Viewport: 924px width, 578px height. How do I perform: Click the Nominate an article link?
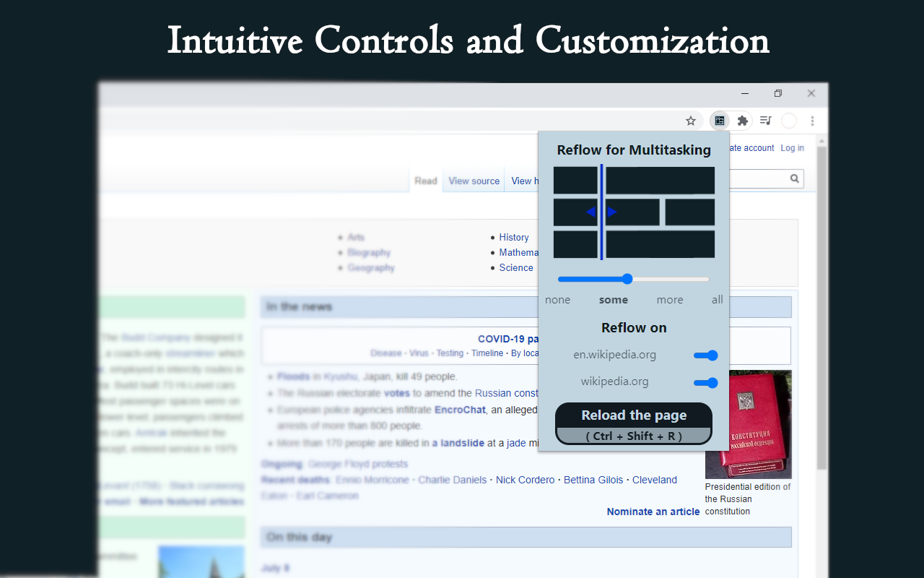pos(653,512)
